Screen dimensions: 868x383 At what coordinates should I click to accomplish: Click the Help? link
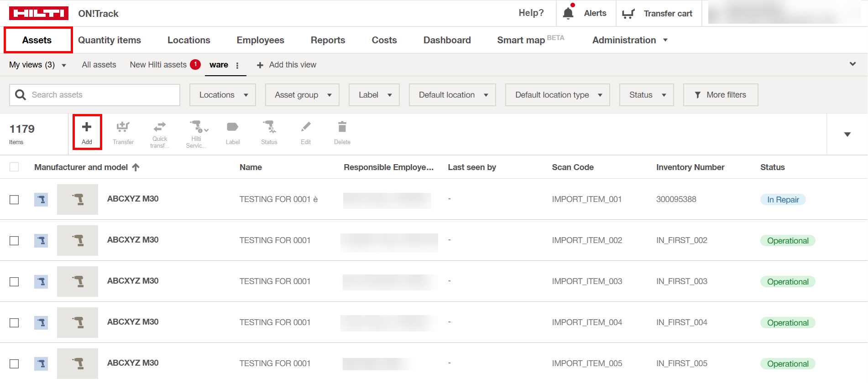tap(531, 13)
